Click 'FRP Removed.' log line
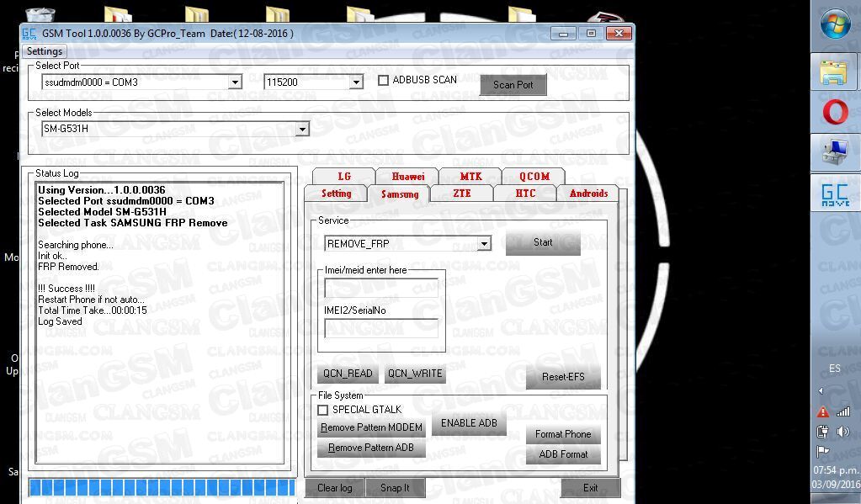 [69, 267]
